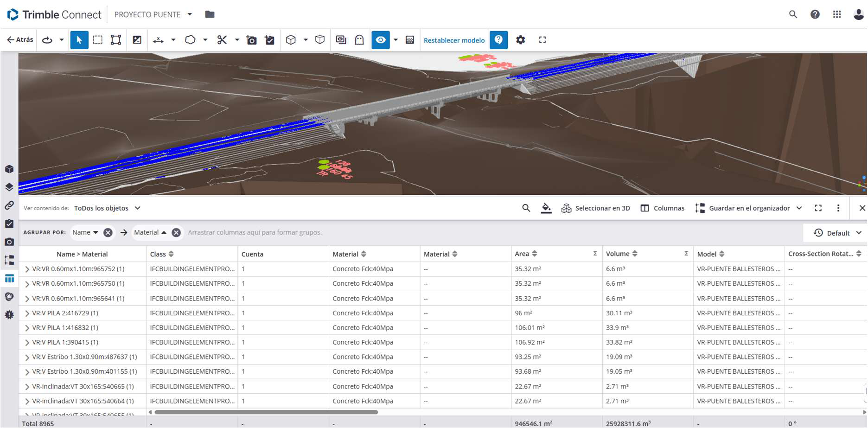Open the Organizer tree panel in sidebar

point(9,260)
